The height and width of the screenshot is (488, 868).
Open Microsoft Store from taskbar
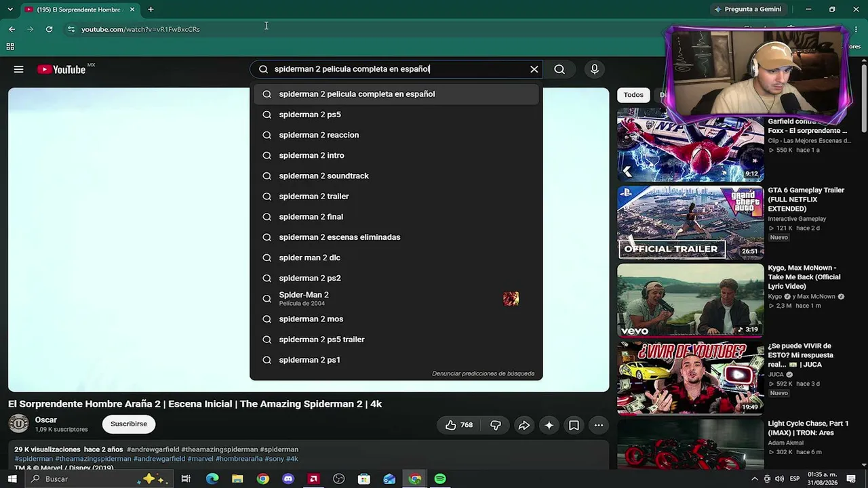point(364,479)
